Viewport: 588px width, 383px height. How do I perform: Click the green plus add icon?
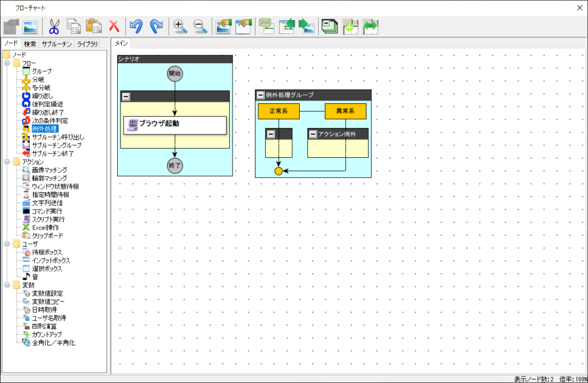[x=350, y=26]
